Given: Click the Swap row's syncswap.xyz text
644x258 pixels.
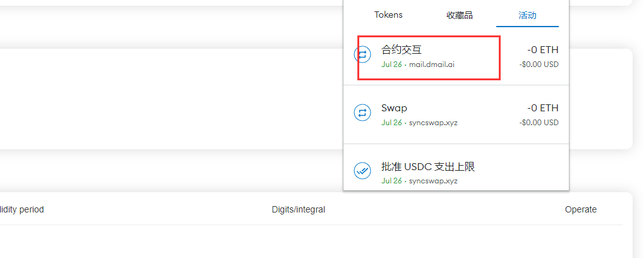Looking at the screenshot, I should tap(433, 123).
